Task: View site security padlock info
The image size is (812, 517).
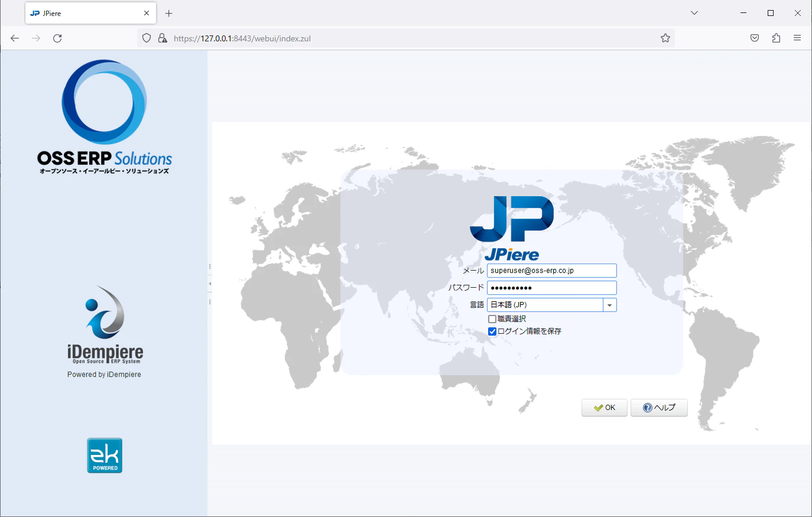Action: coord(163,38)
